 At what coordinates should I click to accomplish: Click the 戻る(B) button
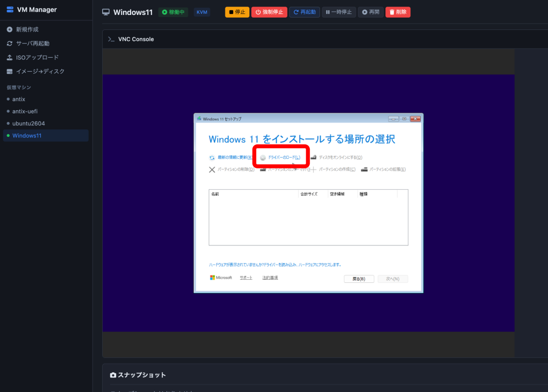point(359,279)
